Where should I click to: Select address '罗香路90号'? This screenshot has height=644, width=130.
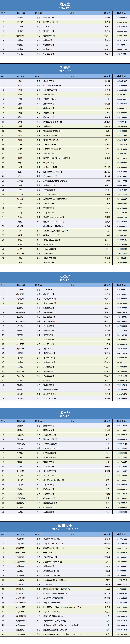click(48, 27)
